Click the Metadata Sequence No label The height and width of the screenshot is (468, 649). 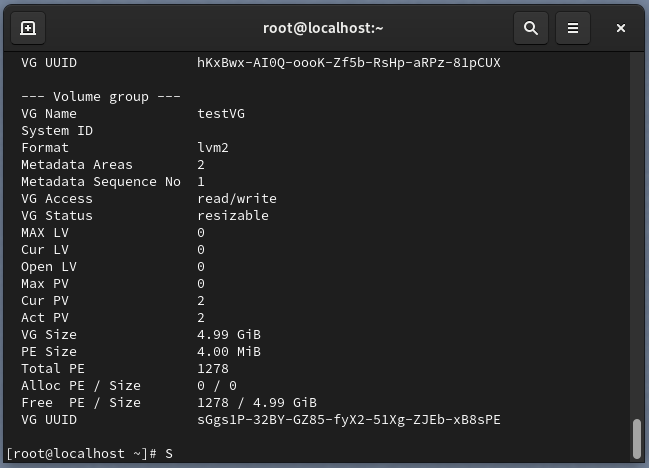[x=101, y=182]
